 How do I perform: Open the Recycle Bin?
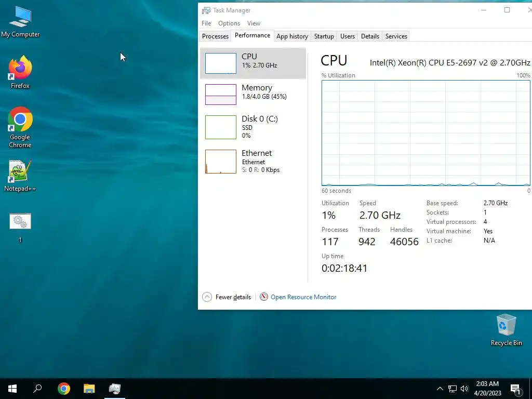506,330
